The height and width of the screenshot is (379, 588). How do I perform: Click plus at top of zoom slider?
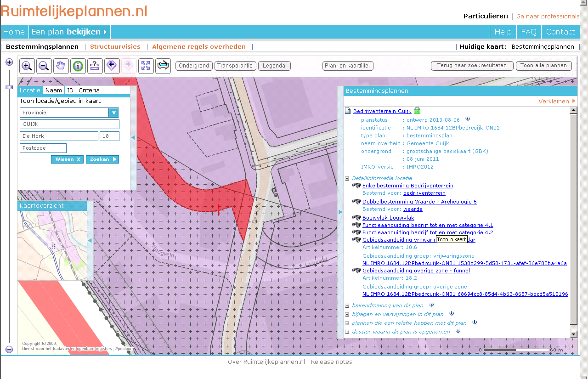tap(9, 62)
